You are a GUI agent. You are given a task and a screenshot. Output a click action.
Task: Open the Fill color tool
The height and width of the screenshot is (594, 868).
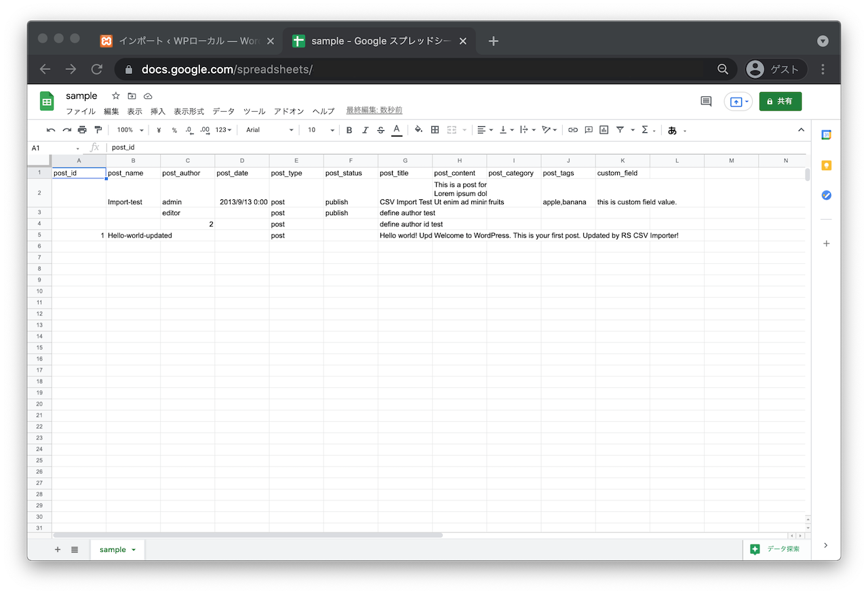pos(418,130)
